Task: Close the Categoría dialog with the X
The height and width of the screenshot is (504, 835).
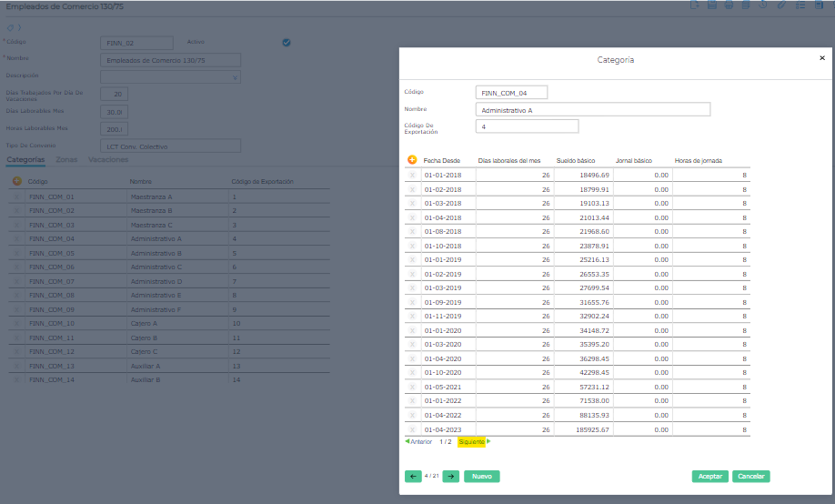Action: click(822, 57)
